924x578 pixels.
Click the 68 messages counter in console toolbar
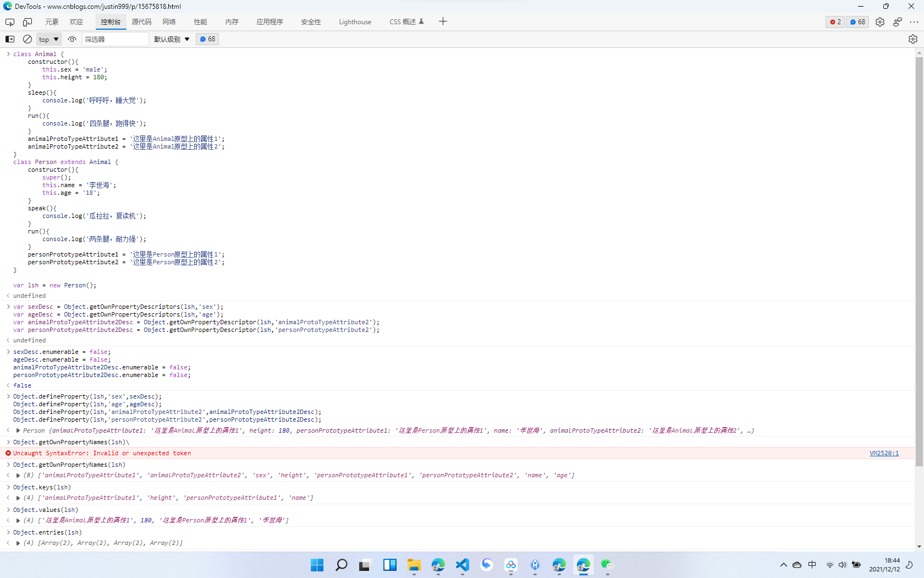pos(207,39)
